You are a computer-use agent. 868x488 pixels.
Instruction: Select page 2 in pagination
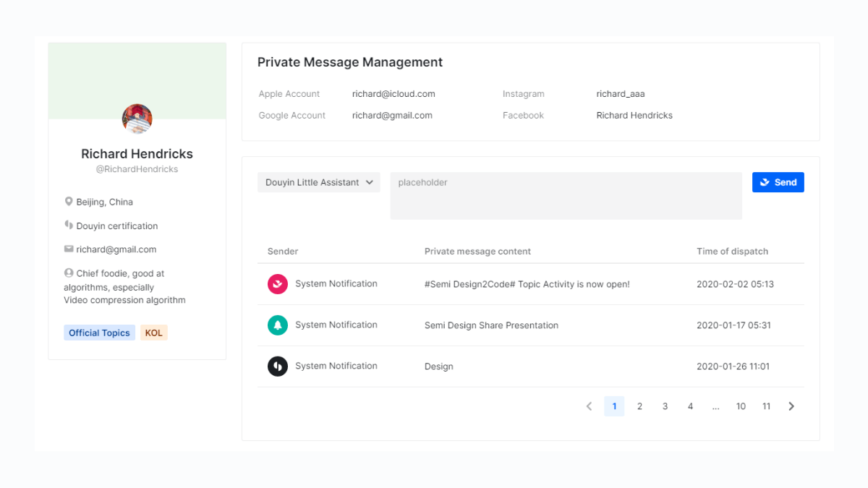point(639,406)
